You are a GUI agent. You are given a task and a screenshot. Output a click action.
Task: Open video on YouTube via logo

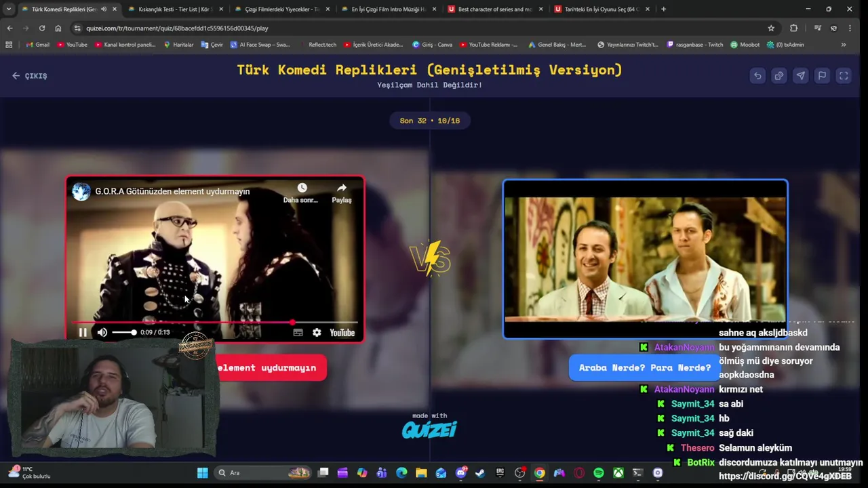click(342, 332)
